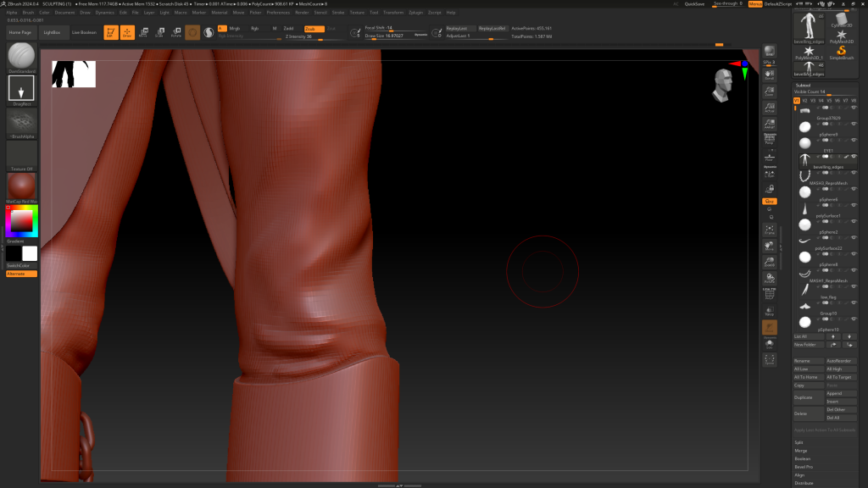Activate the Edit mode button

111,32
